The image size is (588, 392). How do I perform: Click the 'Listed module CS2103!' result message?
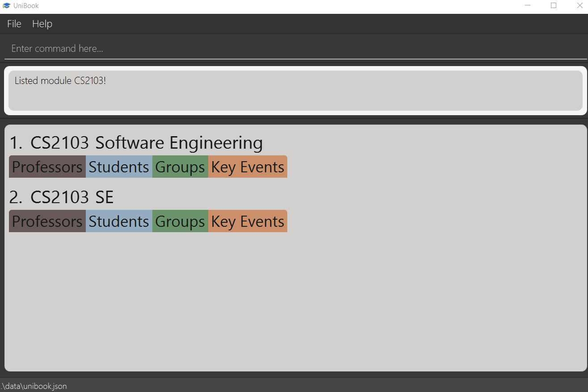pyautogui.click(x=60, y=81)
